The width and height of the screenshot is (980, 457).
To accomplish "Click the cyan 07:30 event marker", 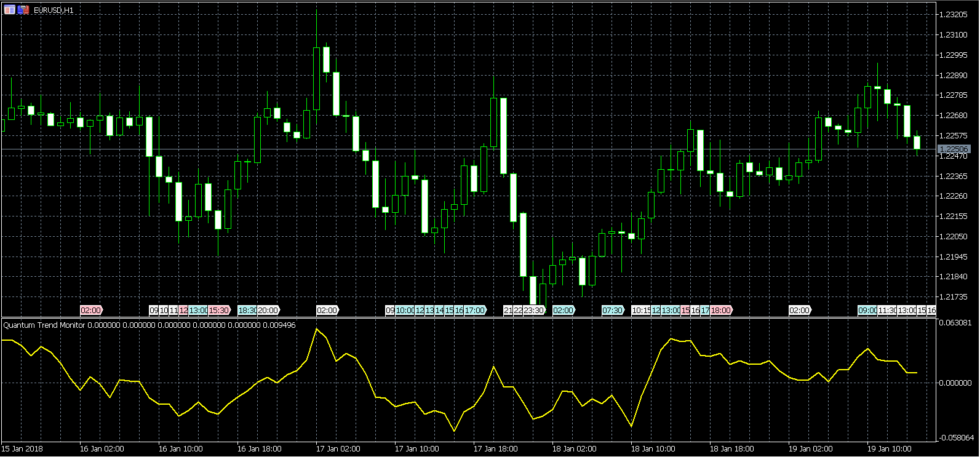I will [613, 311].
